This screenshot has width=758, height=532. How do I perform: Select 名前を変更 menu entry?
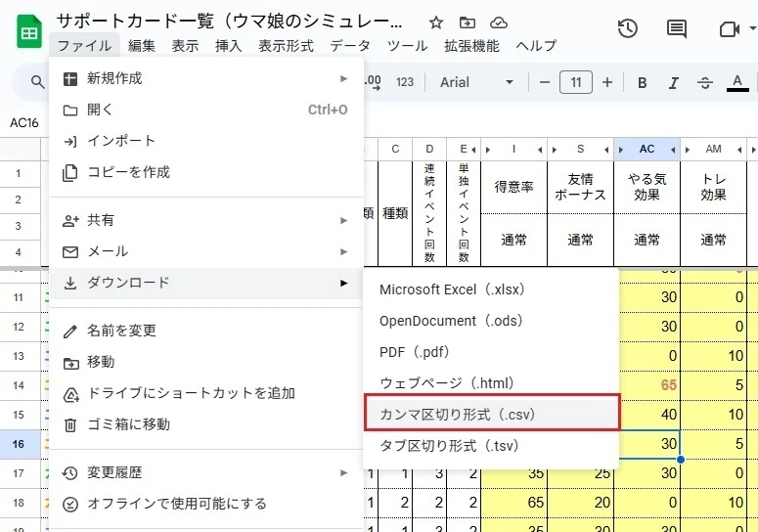[206, 331]
